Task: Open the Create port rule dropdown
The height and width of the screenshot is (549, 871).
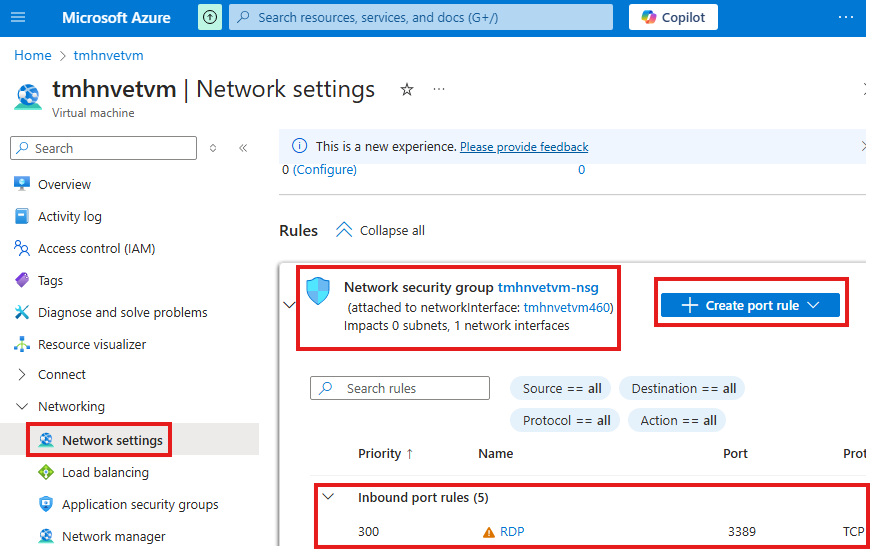Action: click(x=750, y=305)
